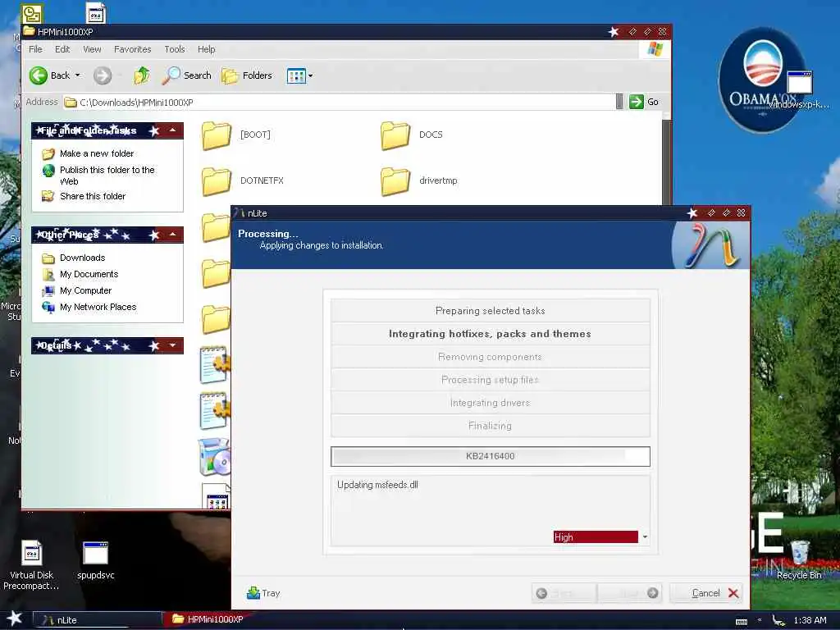The width and height of the screenshot is (840, 630).
Task: Open the Back history dropdown arrow
Action: point(78,75)
